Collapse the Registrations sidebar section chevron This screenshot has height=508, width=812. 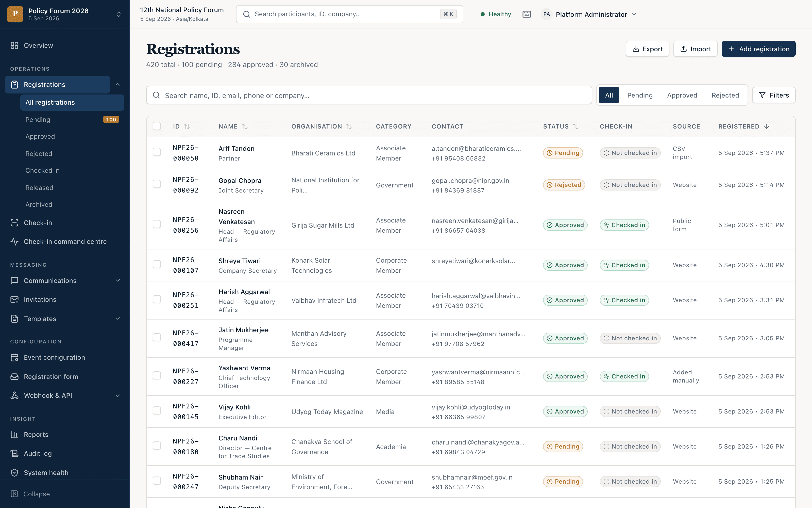[118, 84]
